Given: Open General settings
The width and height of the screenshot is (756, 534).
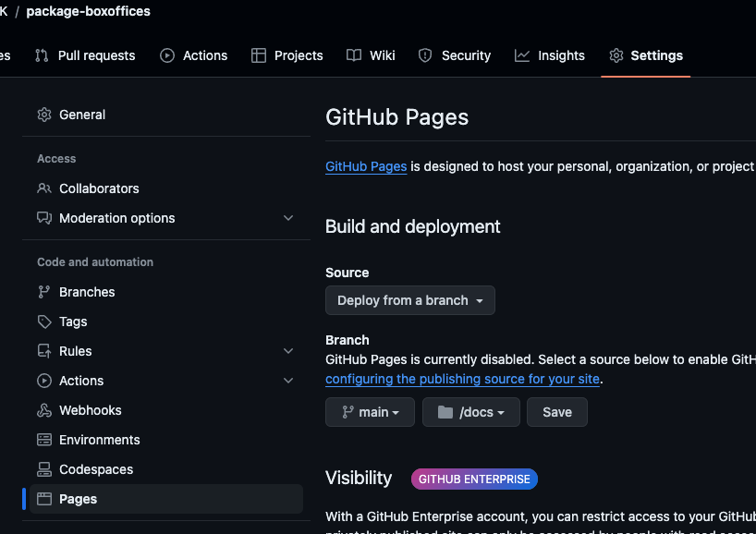Looking at the screenshot, I should coord(166,115).
